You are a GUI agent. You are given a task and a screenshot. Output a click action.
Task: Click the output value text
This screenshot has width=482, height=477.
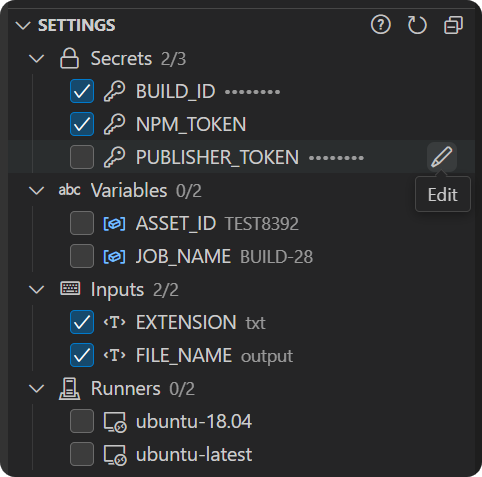coord(267,356)
